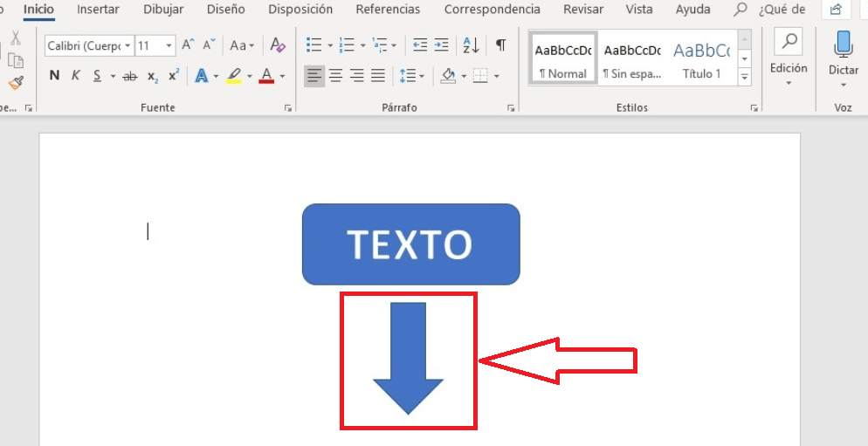Open the font name dropdown
Viewport: 868px width, 446px height.
[127, 45]
